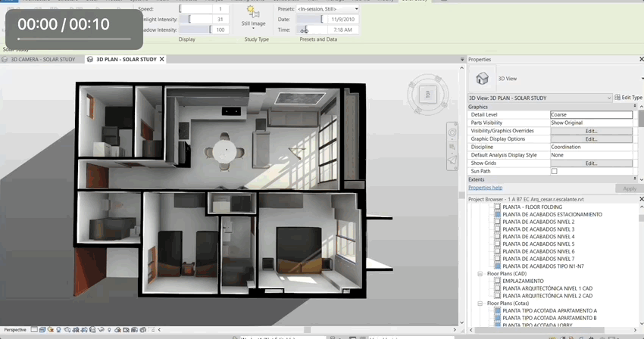The width and height of the screenshot is (644, 339).
Task: Click the Still Image study type icon
Action: point(253,13)
